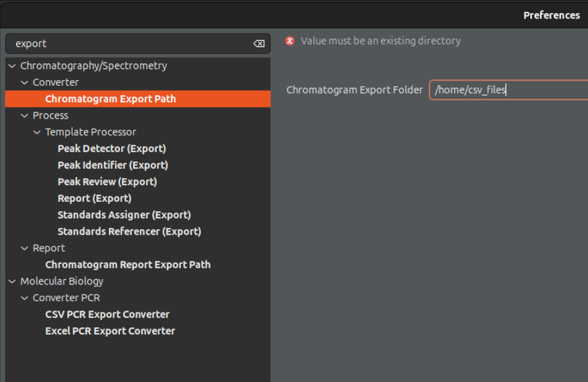Select Chromatogram Export Path preference page
Image resolution: width=588 pixels, height=382 pixels.
111,99
